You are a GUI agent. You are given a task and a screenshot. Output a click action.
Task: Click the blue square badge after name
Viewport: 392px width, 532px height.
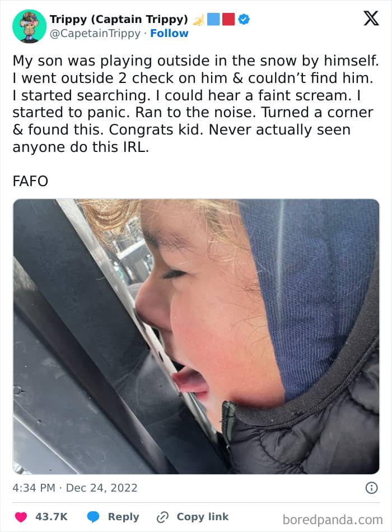point(213,19)
